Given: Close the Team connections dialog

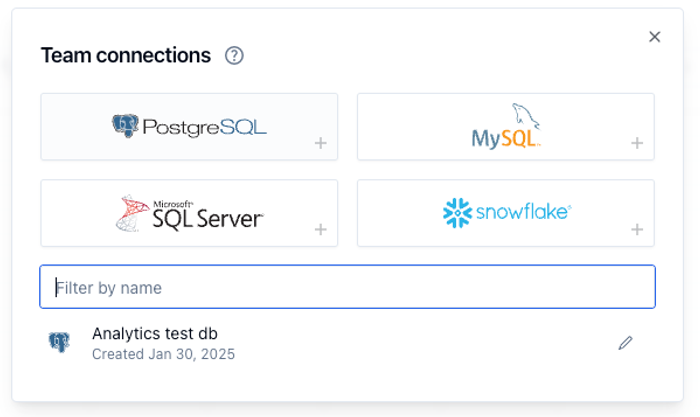Looking at the screenshot, I should [x=655, y=37].
